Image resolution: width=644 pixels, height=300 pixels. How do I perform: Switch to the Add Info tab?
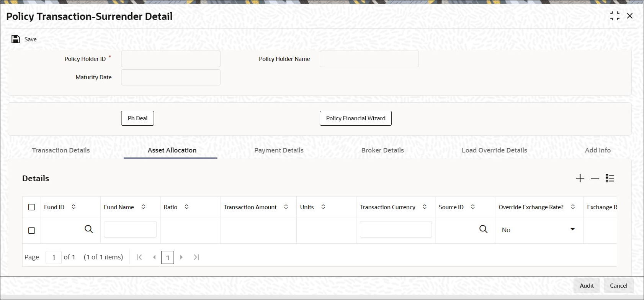[x=598, y=150]
